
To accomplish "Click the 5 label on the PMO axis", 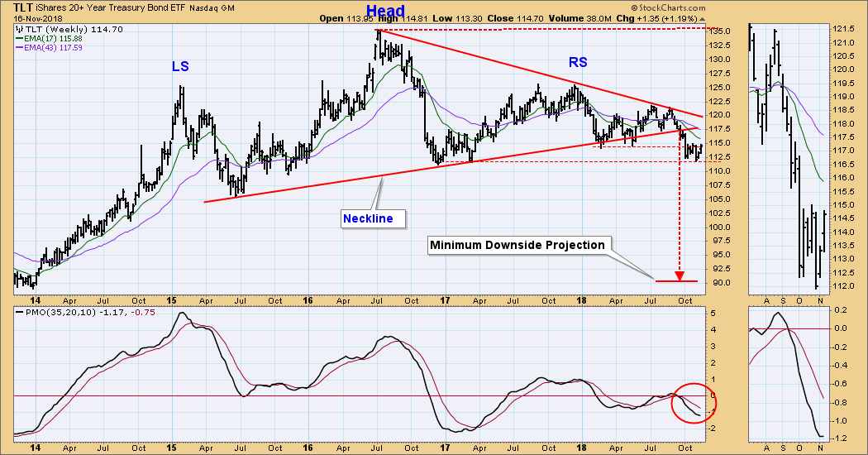I will click(713, 314).
